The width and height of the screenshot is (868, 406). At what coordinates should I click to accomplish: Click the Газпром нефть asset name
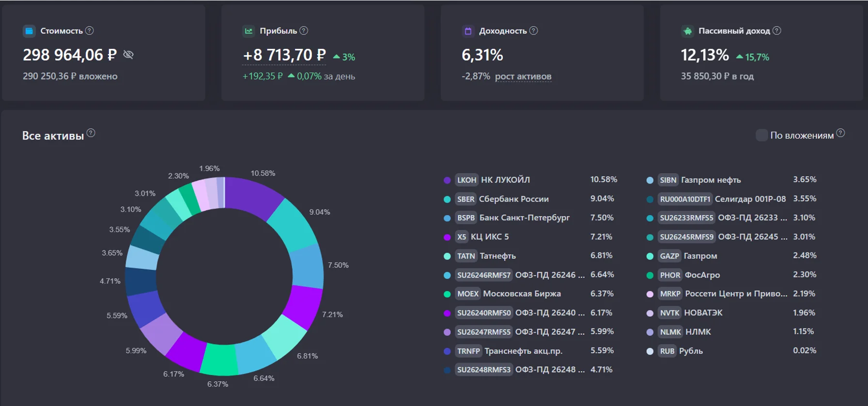tap(711, 180)
